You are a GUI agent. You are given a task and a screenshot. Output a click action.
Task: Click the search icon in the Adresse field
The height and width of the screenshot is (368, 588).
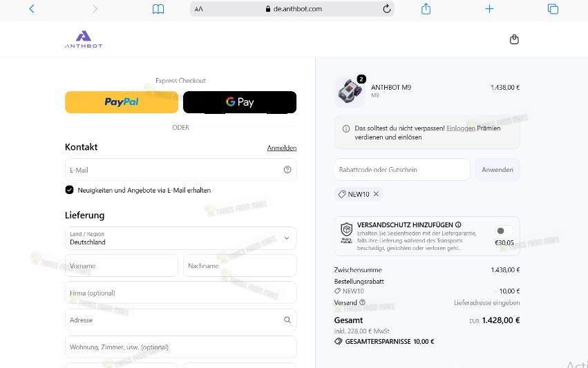tap(287, 320)
